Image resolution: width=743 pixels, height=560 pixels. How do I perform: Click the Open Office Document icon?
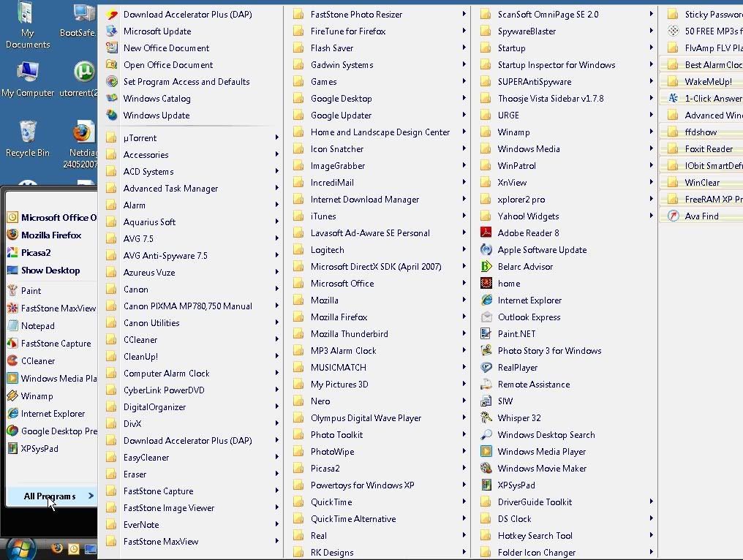pos(112,65)
